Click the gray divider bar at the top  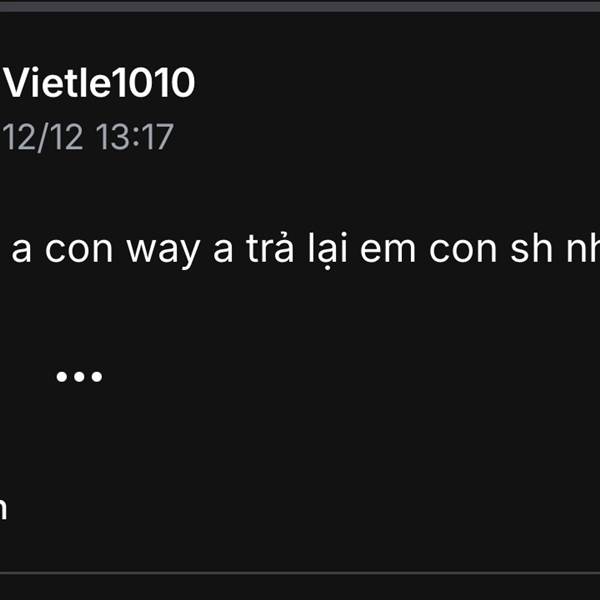click(x=300, y=7)
